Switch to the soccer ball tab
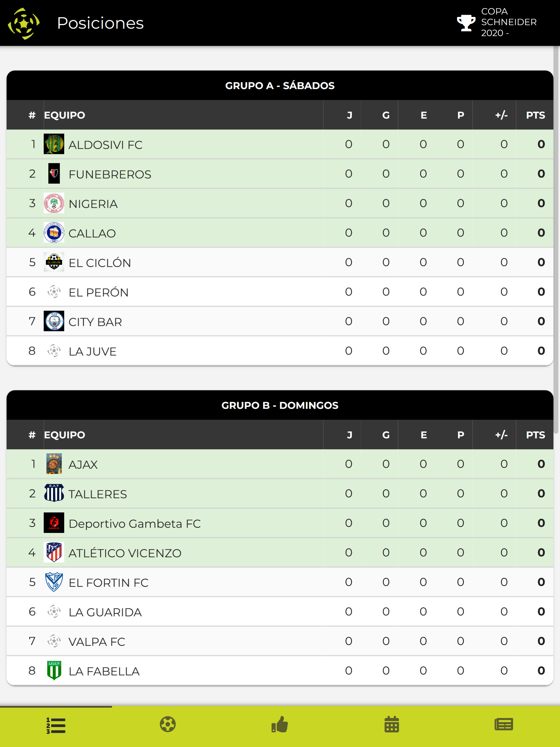 (168, 724)
